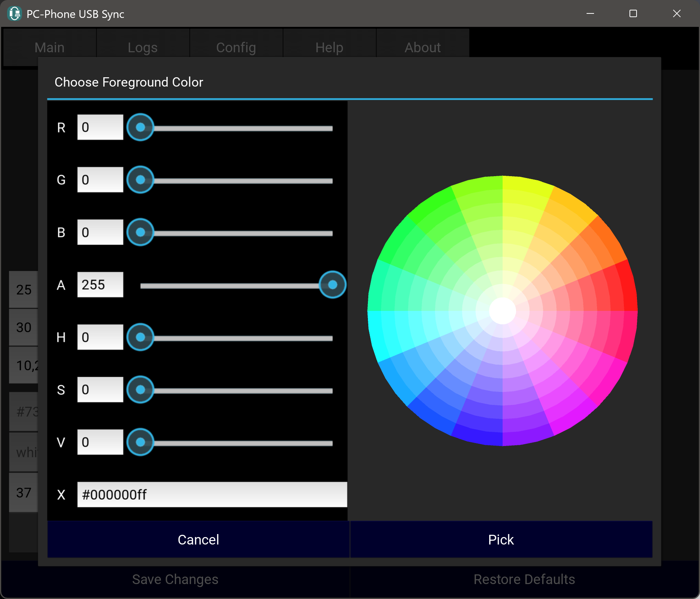This screenshot has height=599, width=700.
Task: Click the Blue channel slider handle
Action: point(140,233)
